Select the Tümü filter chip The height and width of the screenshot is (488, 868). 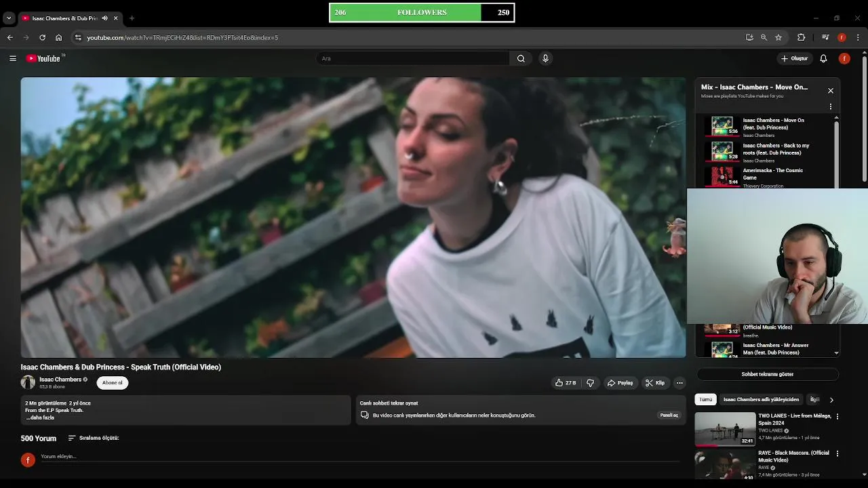tap(706, 400)
